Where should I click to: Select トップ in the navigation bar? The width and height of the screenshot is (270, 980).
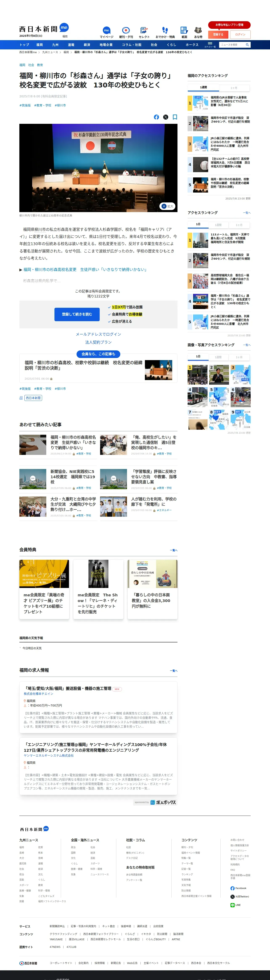pyautogui.click(x=24, y=45)
